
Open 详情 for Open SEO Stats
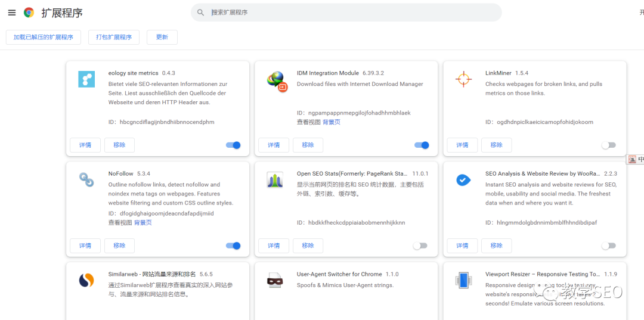click(274, 246)
